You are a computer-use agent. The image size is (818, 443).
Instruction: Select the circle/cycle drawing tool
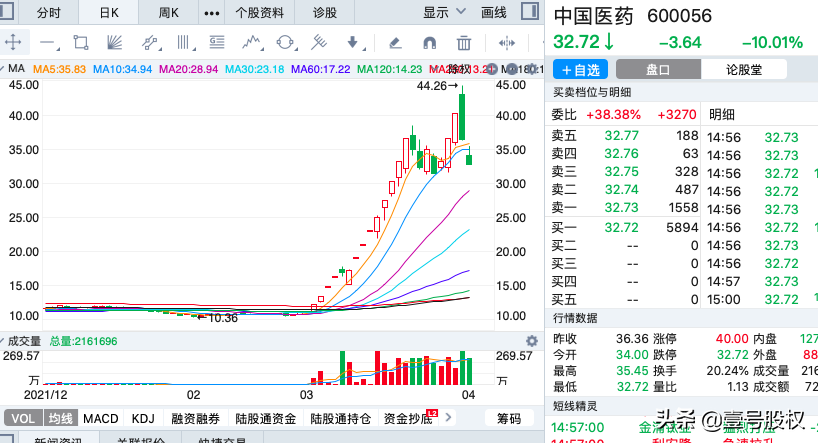tap(285, 42)
